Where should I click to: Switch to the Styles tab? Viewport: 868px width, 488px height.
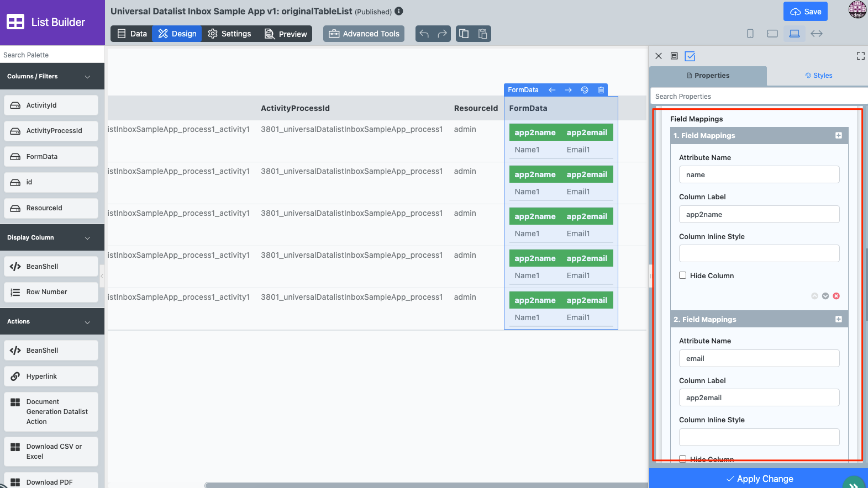click(818, 76)
